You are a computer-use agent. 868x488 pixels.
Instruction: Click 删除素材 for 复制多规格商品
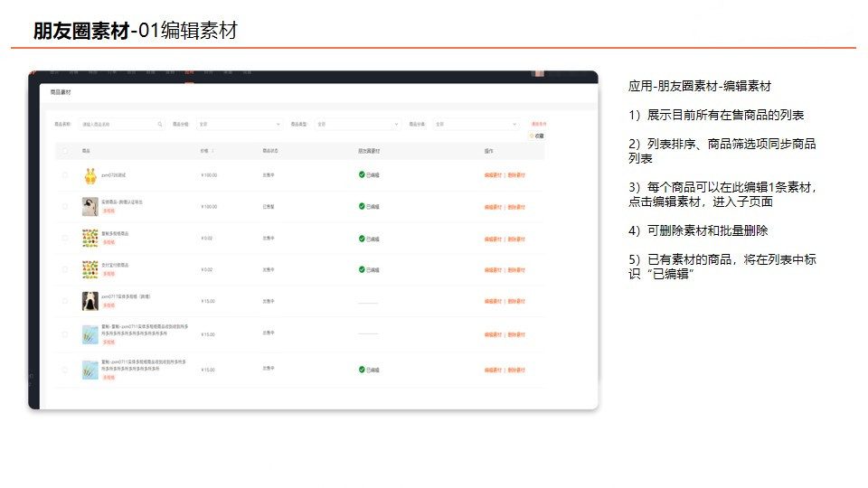(x=516, y=239)
